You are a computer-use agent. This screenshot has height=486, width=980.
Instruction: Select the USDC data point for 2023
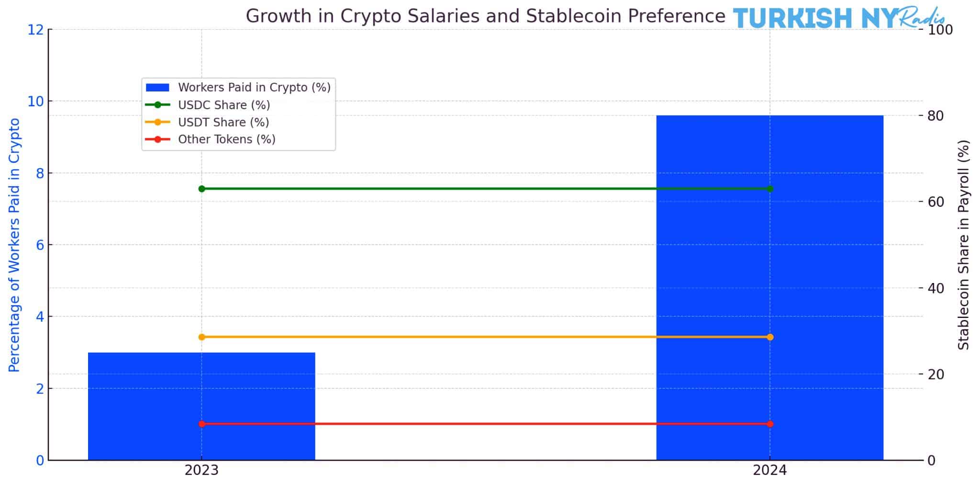[x=201, y=189]
